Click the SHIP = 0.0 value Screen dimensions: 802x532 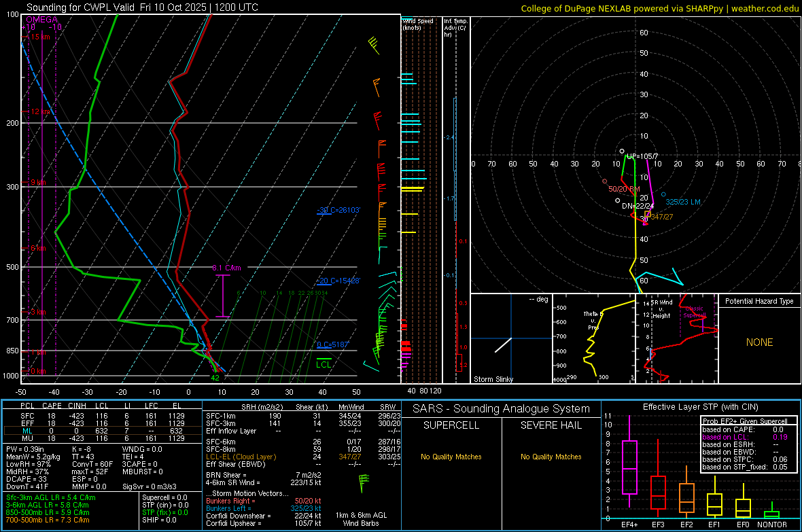pos(159,520)
